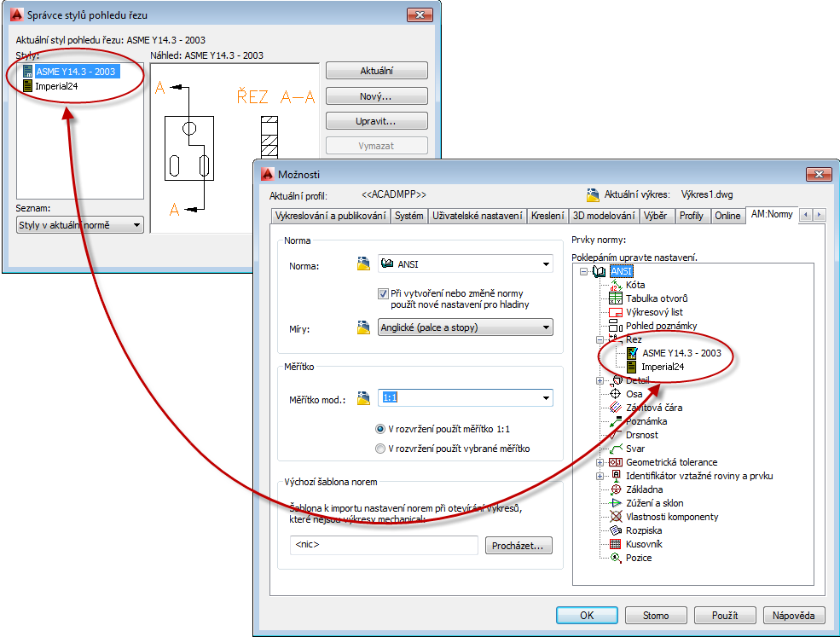The image size is (840, 637).
Task: Click ASME Y14.3 icon in Správce stylů list
Action: point(28,72)
